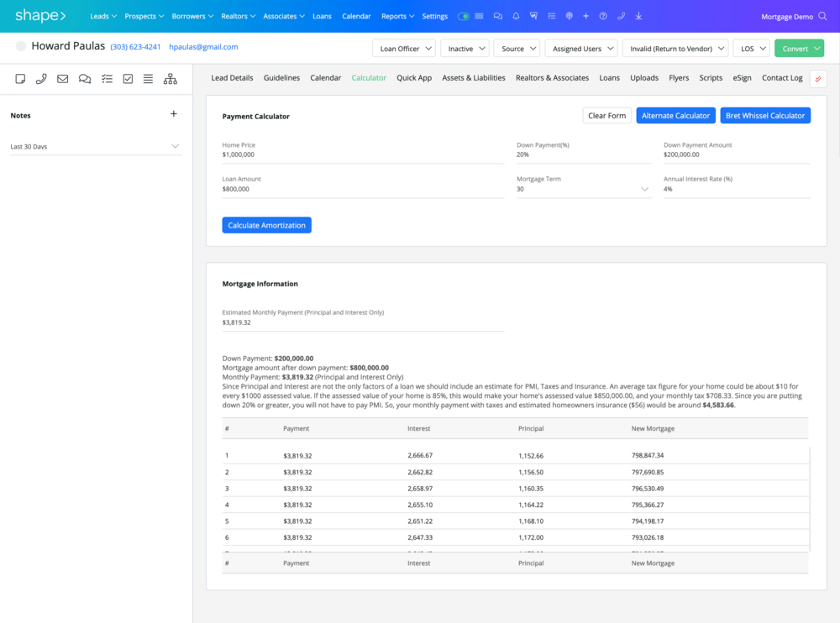This screenshot has width=840, height=623.
Task: Click the top bar chart board icon
Action: [x=533, y=16]
